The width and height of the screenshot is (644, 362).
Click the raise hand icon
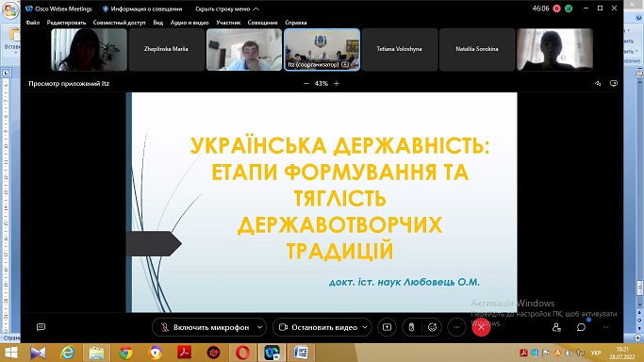click(411, 327)
